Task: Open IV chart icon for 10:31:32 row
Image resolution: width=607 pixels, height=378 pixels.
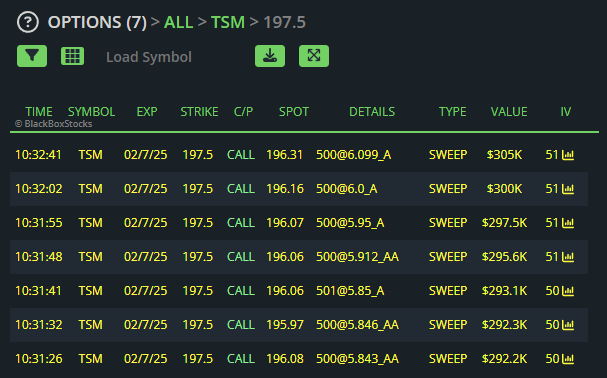Action: (568, 325)
